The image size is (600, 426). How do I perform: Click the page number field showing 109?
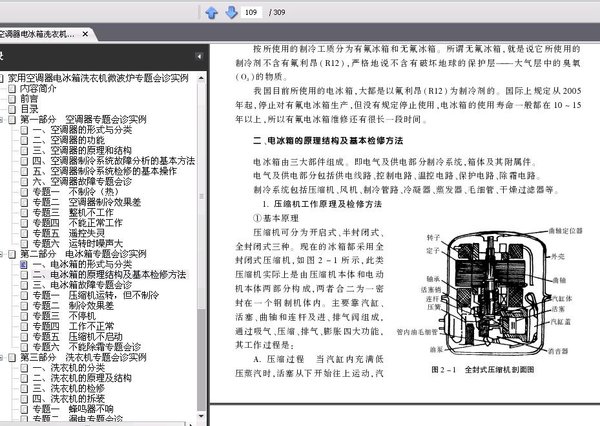[252, 12]
